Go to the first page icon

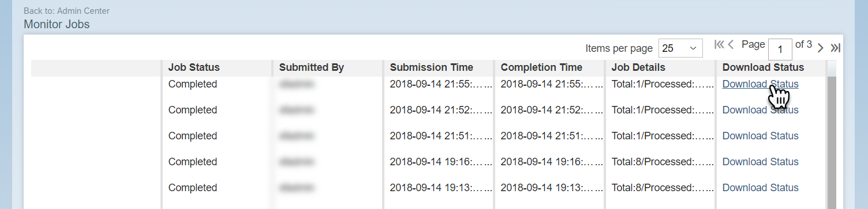pyautogui.click(x=719, y=44)
